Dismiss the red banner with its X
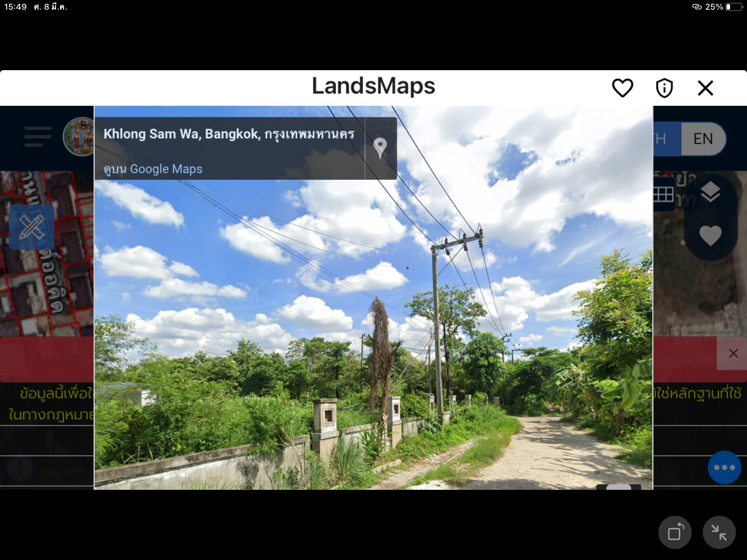747x560 pixels. [x=733, y=353]
